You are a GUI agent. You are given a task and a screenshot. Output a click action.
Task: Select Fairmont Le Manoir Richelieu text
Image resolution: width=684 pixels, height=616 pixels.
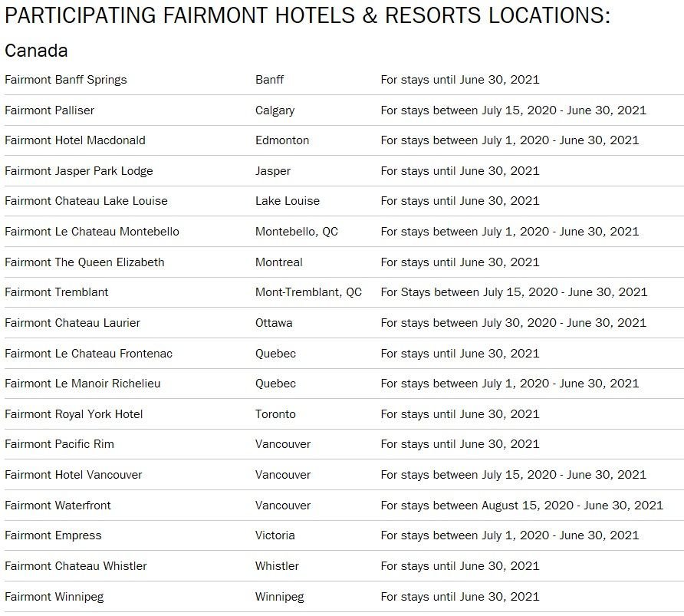point(83,384)
